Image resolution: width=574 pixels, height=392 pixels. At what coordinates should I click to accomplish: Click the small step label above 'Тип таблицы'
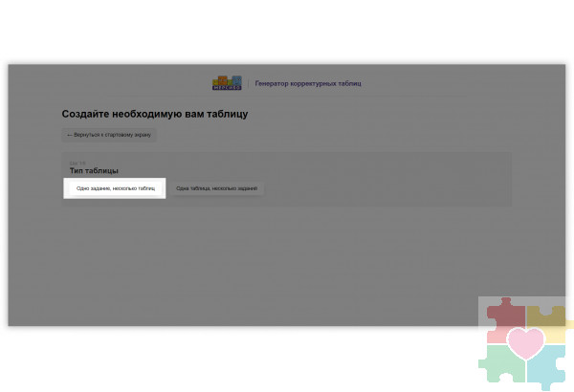click(77, 163)
